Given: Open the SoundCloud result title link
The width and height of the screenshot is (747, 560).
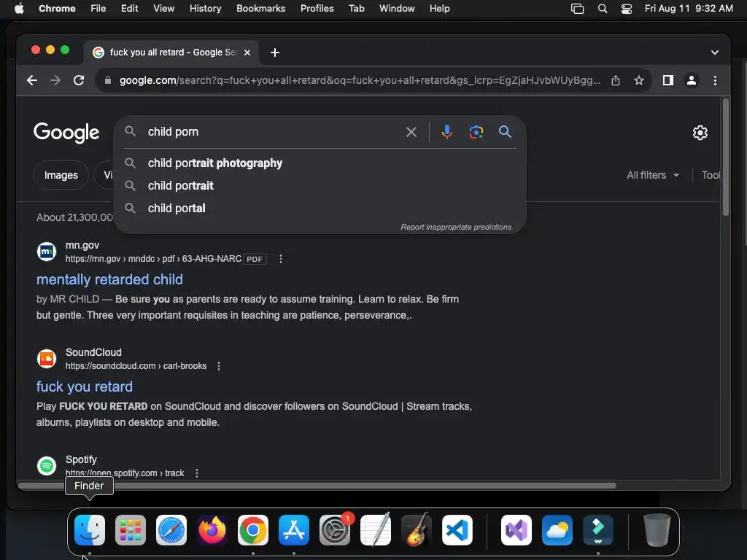Looking at the screenshot, I should tap(85, 386).
